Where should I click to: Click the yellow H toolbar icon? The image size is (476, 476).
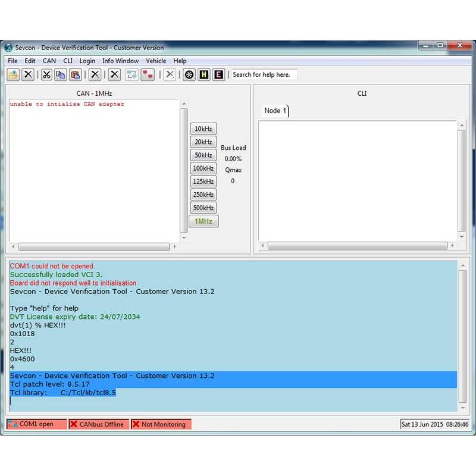pos(204,74)
